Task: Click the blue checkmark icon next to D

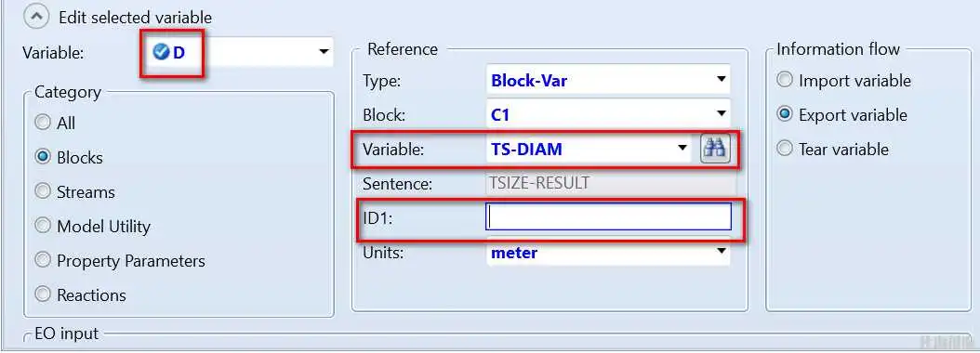Action: (x=161, y=52)
